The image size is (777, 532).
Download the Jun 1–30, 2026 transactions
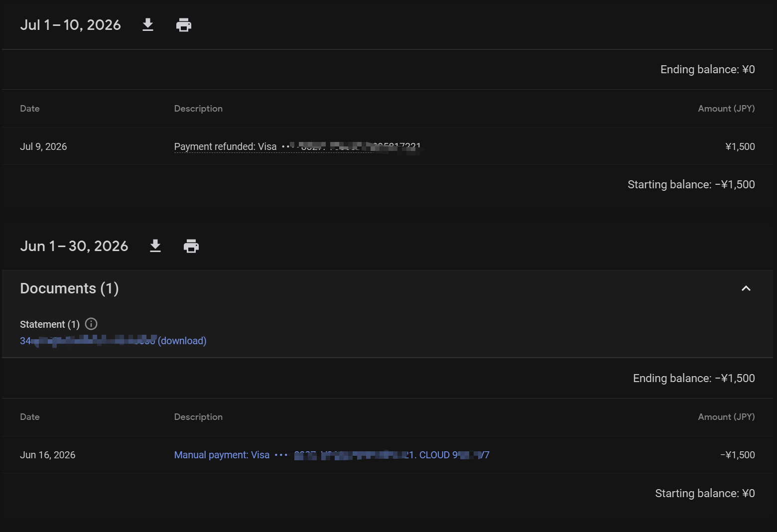(155, 246)
